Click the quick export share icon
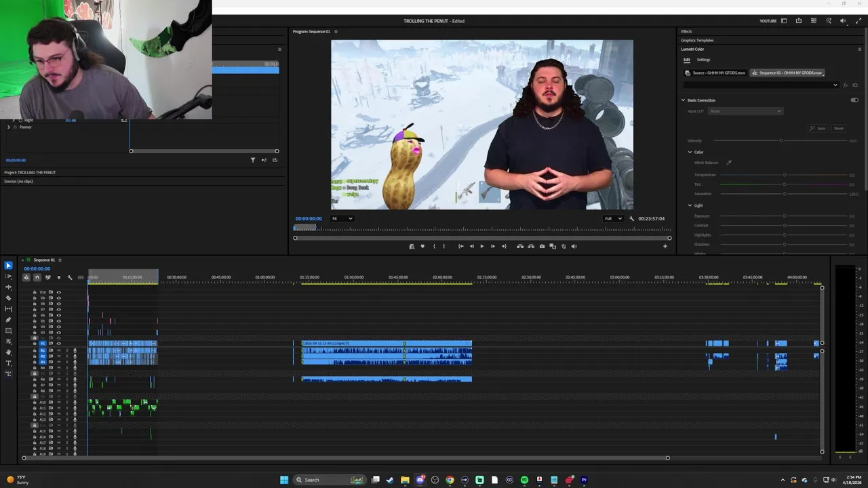 pos(798,21)
